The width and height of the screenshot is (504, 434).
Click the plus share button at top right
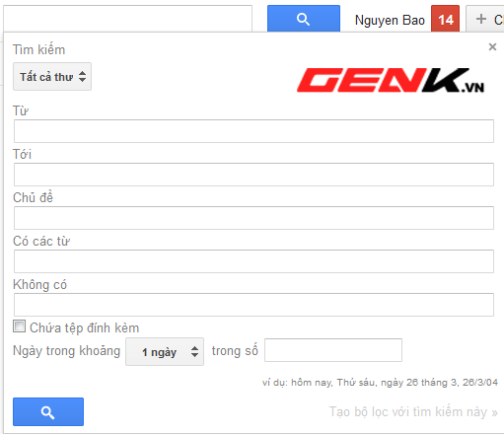tap(485, 19)
